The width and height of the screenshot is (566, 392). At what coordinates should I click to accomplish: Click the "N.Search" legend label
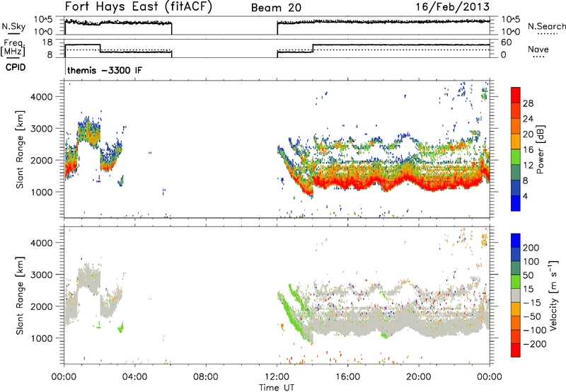[x=546, y=26]
